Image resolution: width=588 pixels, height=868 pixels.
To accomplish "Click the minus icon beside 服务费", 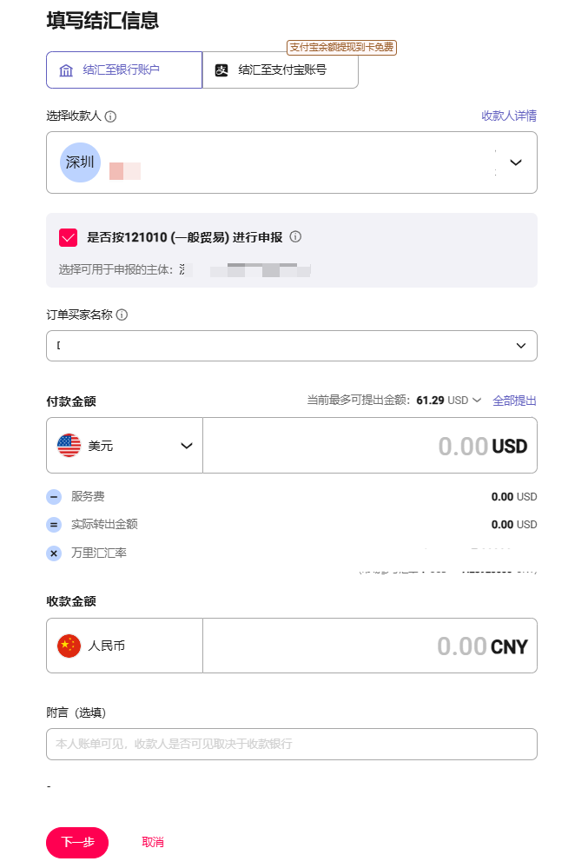I will click(x=54, y=496).
